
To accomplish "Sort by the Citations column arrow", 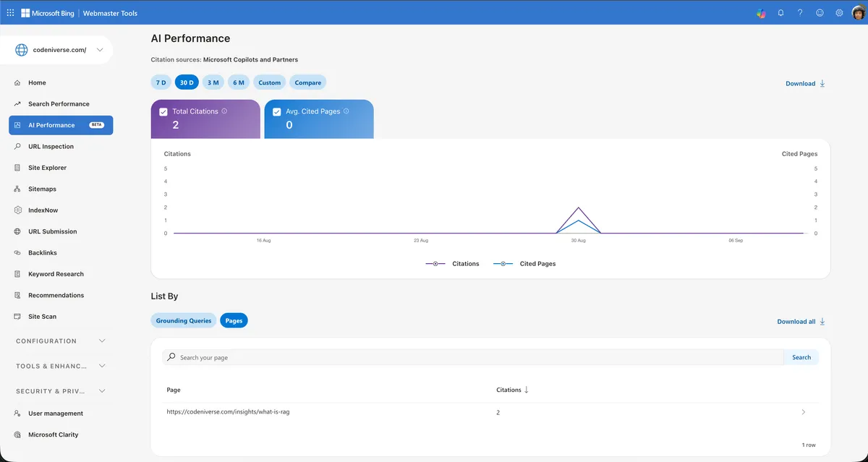I will (526, 390).
